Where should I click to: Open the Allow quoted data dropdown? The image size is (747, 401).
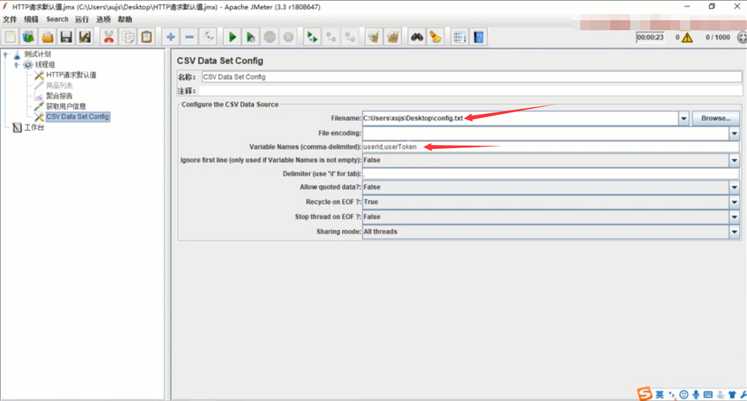pos(734,187)
